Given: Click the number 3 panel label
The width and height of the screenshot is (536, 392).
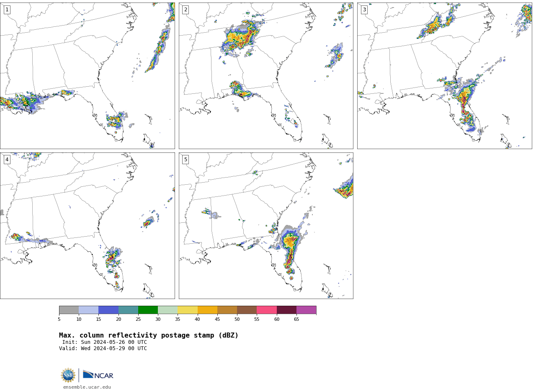Looking at the screenshot, I should point(364,10).
